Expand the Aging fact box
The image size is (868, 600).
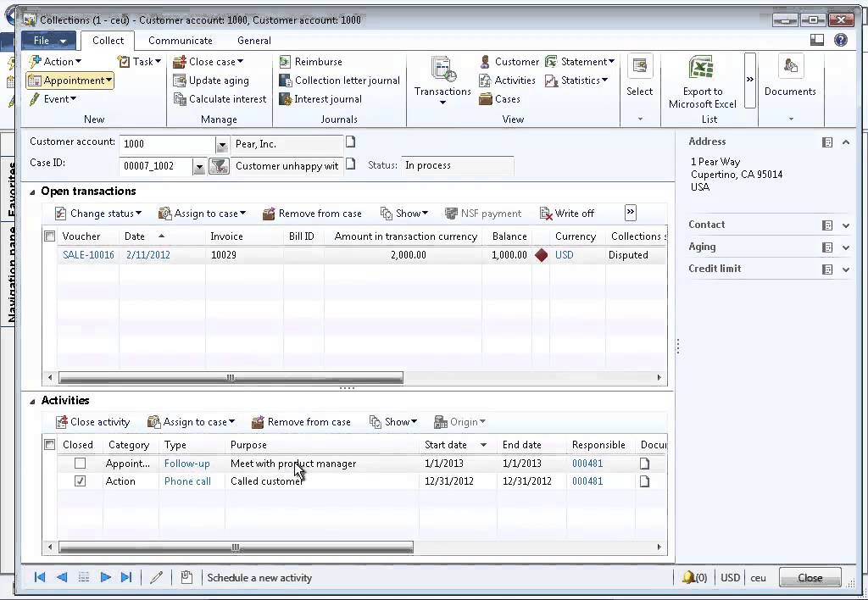click(846, 247)
